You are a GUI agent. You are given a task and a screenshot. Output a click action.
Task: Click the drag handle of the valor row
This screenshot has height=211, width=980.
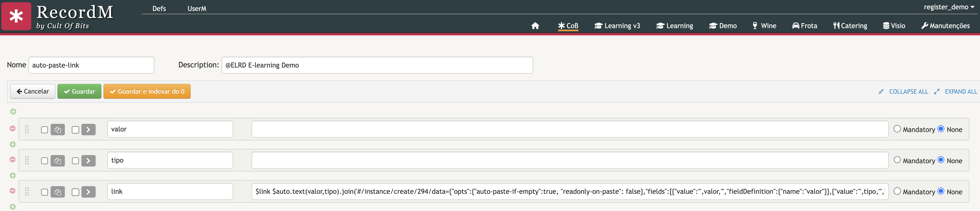(x=27, y=129)
